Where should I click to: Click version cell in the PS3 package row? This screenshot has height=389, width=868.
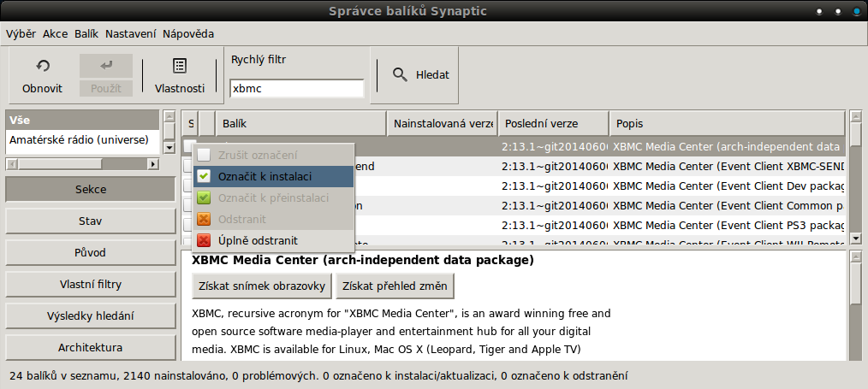point(554,226)
